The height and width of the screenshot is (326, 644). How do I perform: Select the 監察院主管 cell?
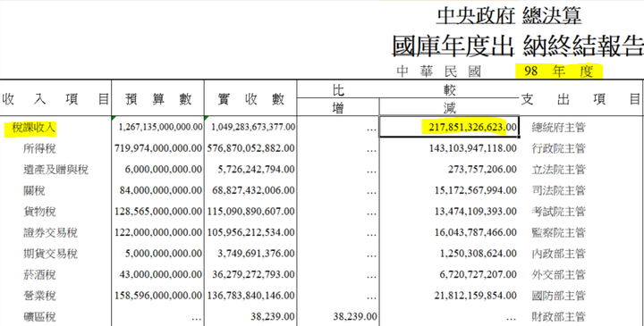tap(558, 233)
